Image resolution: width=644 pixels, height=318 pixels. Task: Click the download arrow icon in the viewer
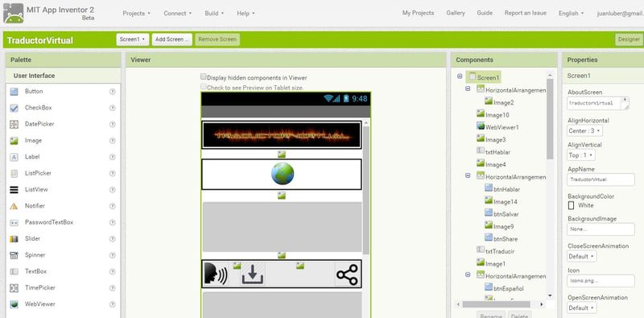point(252,274)
